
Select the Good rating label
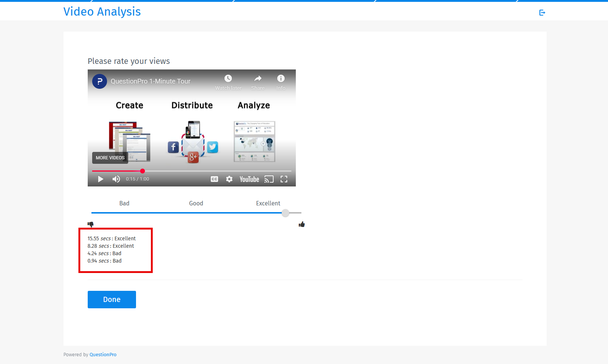[196, 203]
